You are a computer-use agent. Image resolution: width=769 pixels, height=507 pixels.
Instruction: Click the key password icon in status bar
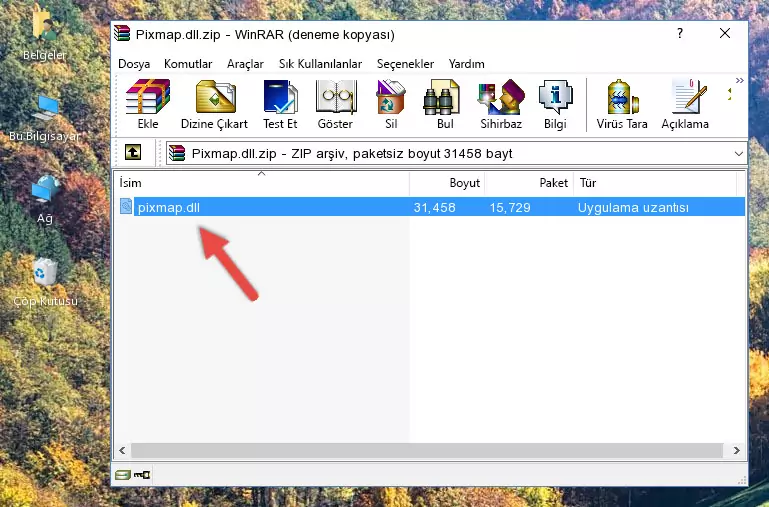142,475
